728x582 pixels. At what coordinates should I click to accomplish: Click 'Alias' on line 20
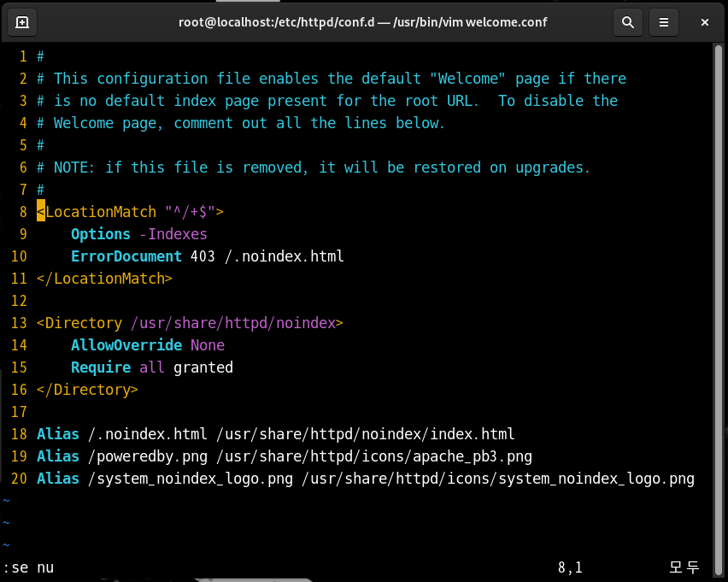[58, 479]
